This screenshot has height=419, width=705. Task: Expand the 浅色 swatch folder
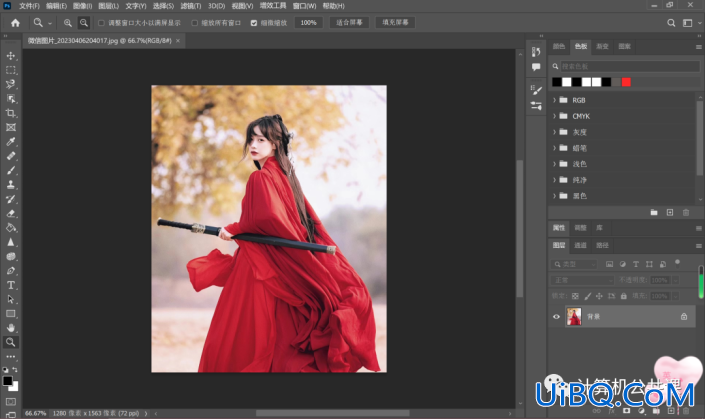[554, 164]
